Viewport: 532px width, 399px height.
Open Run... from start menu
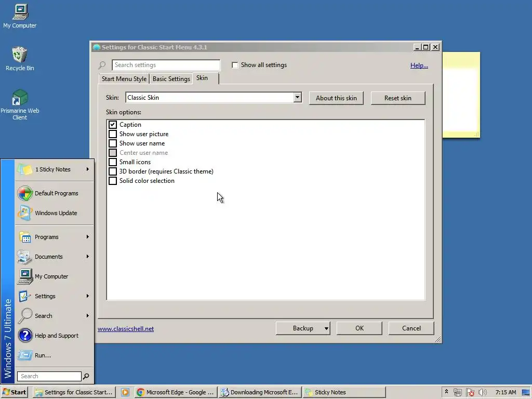(54, 355)
